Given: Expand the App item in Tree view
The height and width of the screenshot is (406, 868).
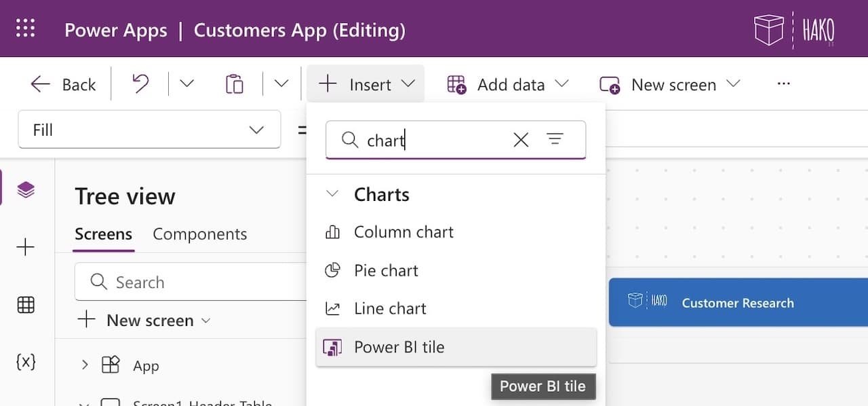Looking at the screenshot, I should point(84,365).
